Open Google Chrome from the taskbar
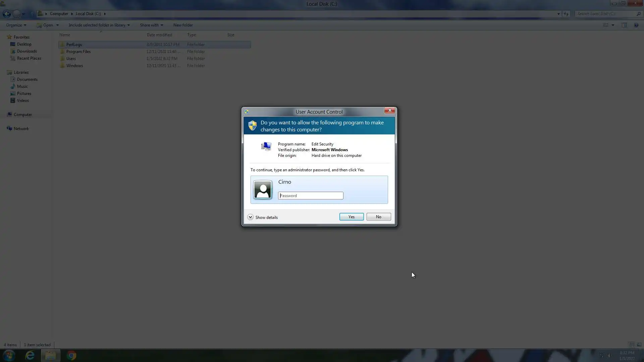Image resolution: width=644 pixels, height=362 pixels. 71,355
